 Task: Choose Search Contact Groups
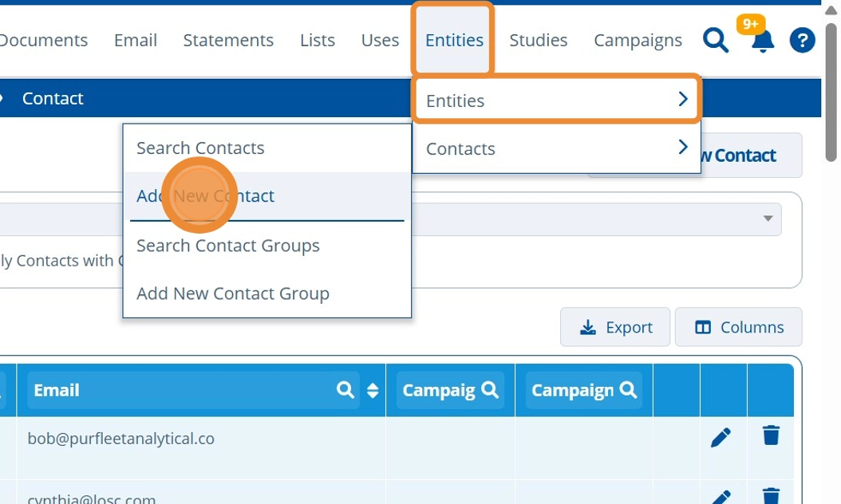228,246
